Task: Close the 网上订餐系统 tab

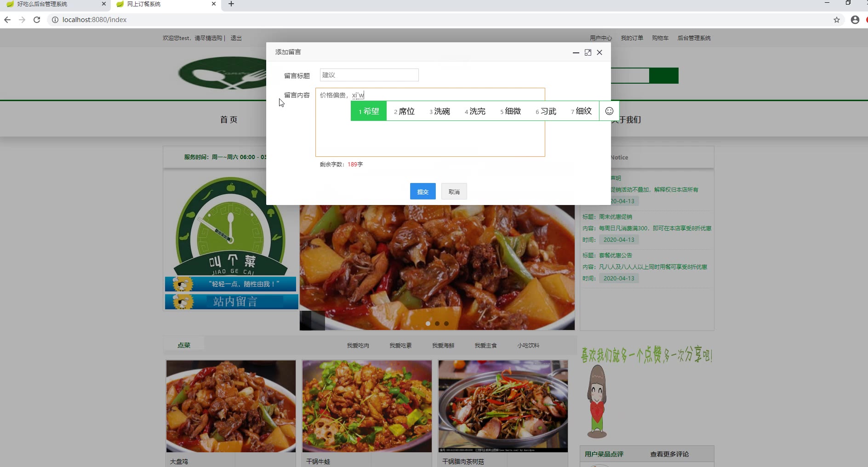Action: [214, 4]
